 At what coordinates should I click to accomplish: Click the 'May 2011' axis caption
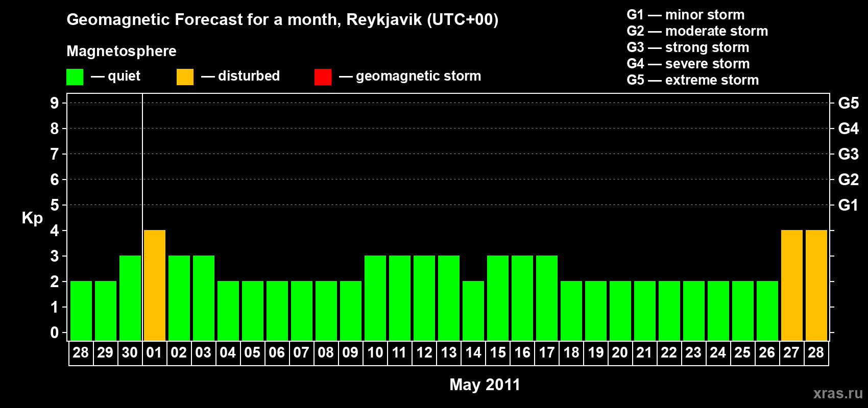tap(485, 385)
